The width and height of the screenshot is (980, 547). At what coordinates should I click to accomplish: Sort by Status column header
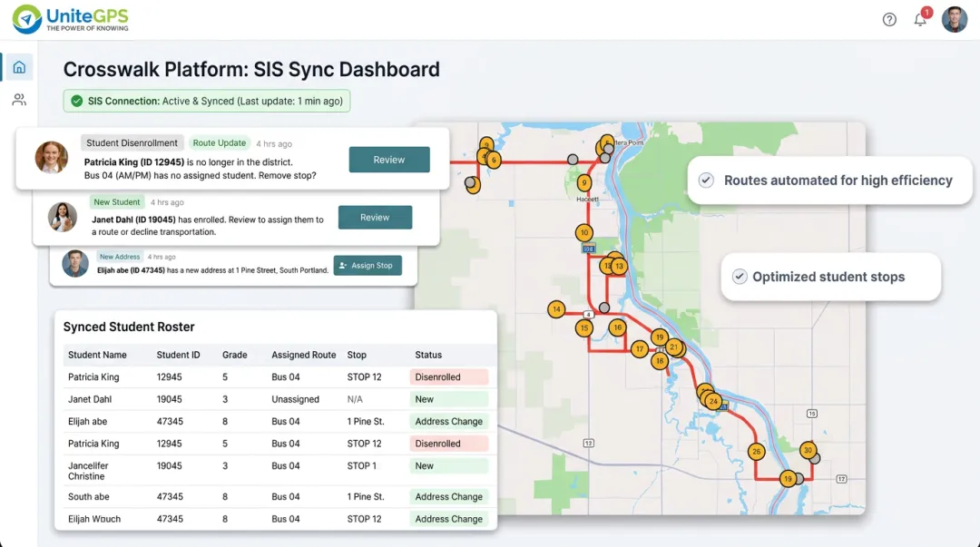tap(428, 355)
